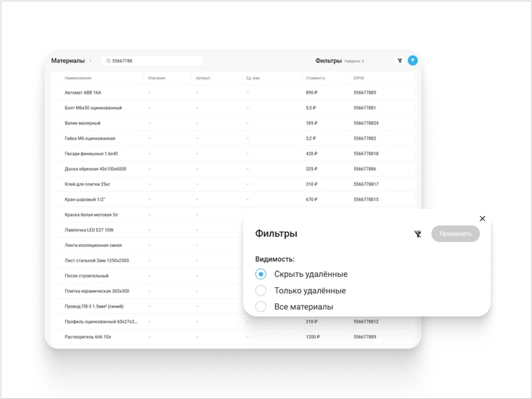
Task: Close the Фильтры popup with X
Action: point(482,218)
